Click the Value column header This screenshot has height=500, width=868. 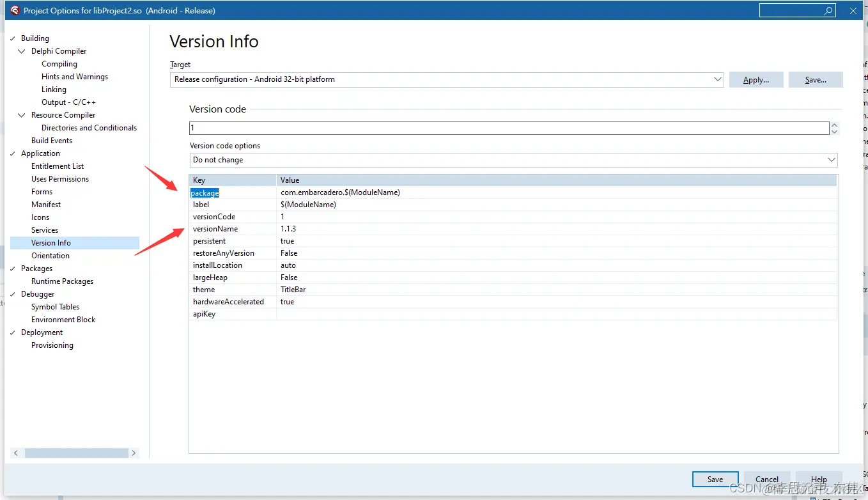click(x=557, y=180)
